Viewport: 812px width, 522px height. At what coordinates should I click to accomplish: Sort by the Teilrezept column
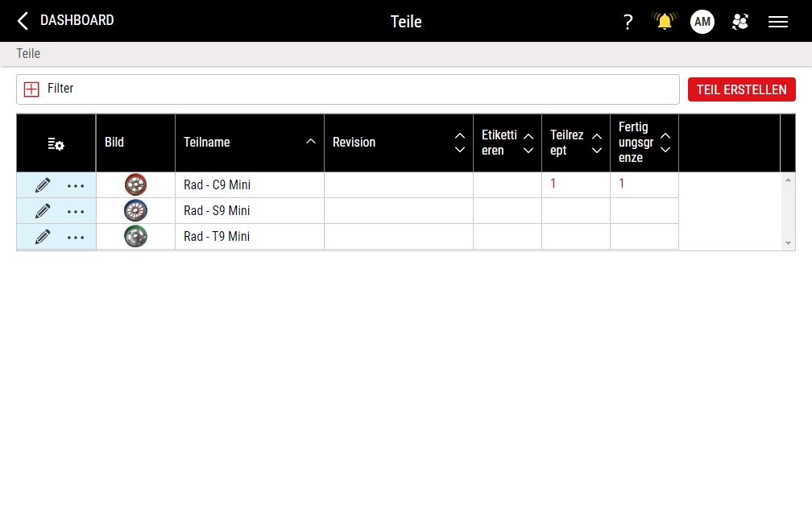597,143
